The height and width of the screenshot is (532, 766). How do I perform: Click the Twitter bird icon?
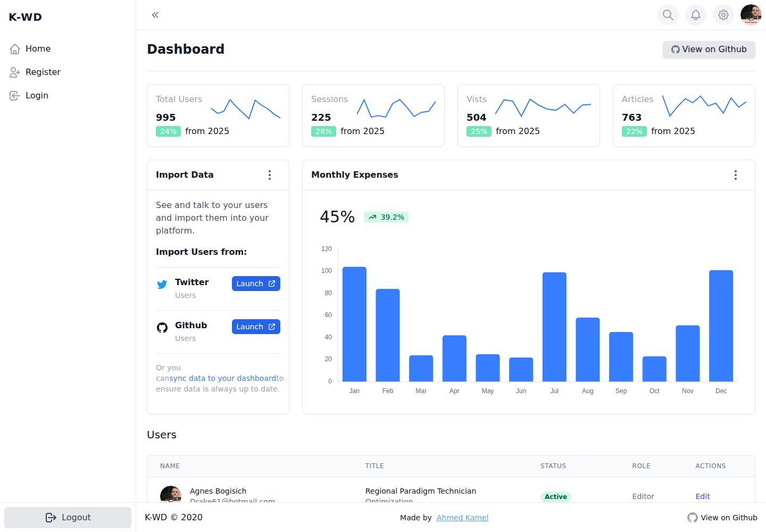[x=162, y=285]
